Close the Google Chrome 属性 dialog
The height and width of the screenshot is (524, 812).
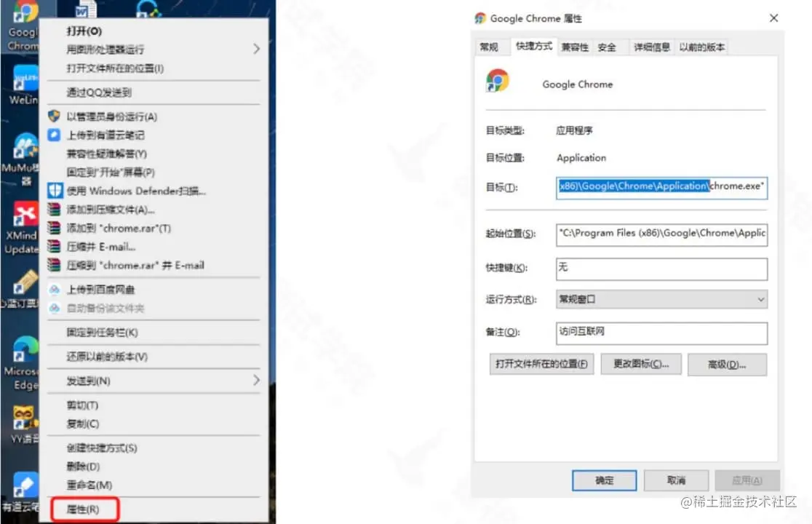773,18
